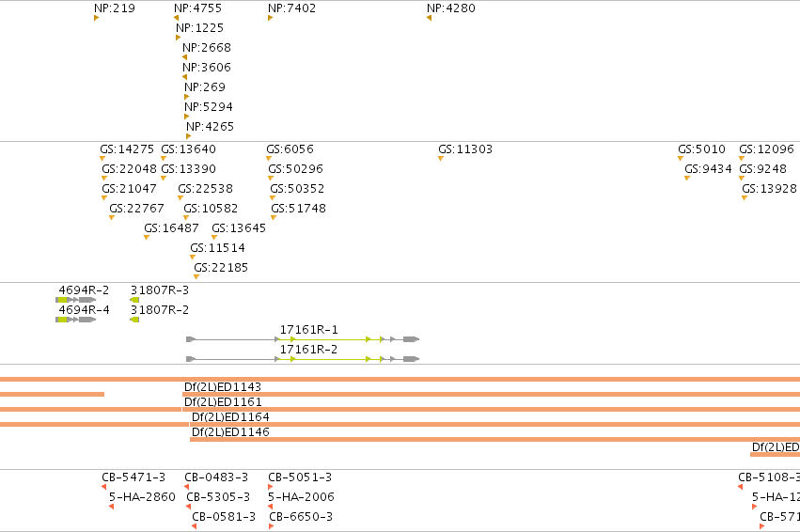Viewport: 800px width, 532px height.
Task: Select the CB-0483-3 red marker
Action: tap(187, 487)
